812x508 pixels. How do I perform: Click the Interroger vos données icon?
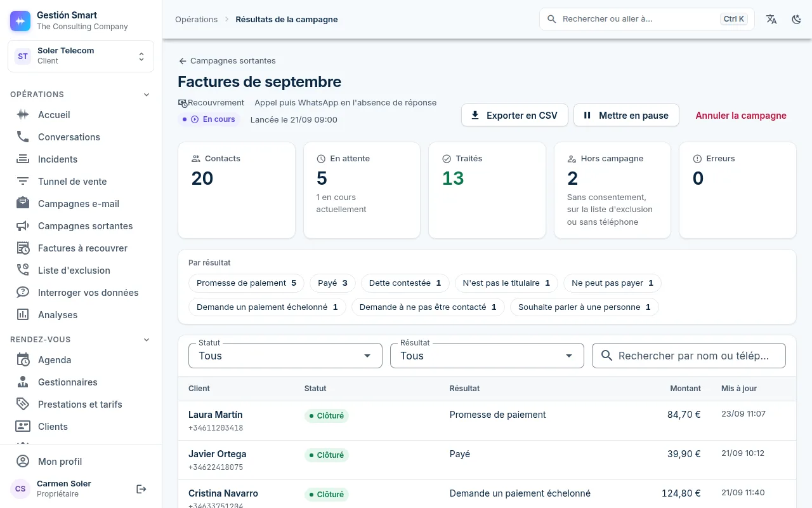tap(23, 293)
